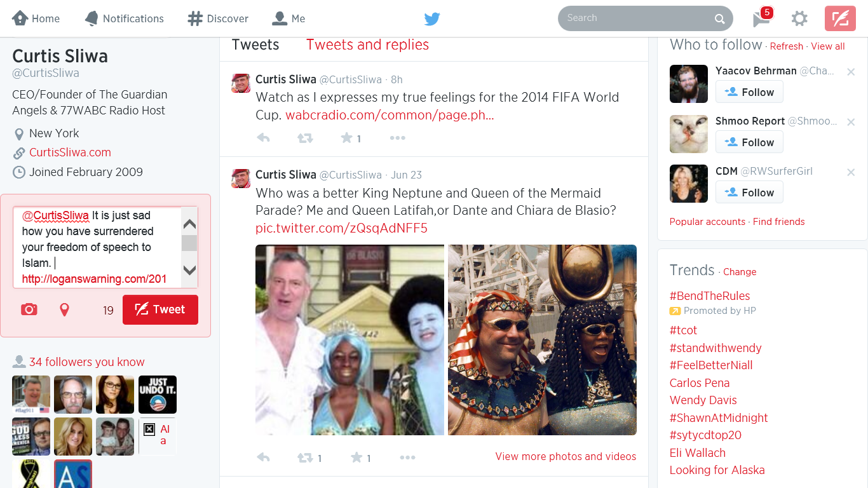Open the blonde woman follower avatar
868x488 pixels.
[73, 437]
